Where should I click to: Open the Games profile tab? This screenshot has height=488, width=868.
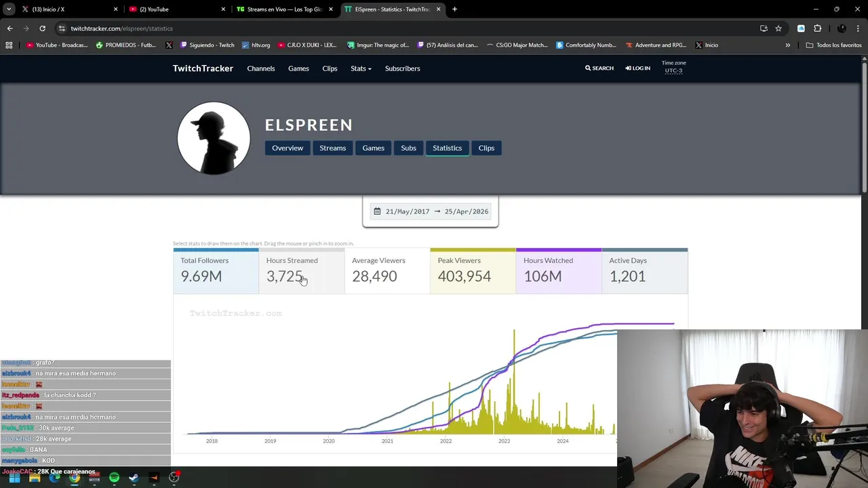pos(374,148)
